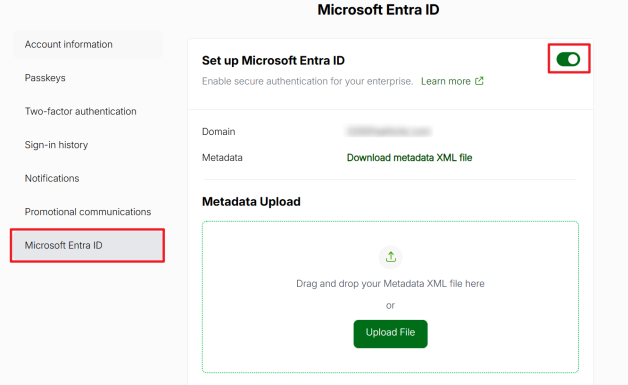Viewport: 628px width, 385px height.
Task: Click the Microsoft Entra ID page title
Action: (378, 10)
